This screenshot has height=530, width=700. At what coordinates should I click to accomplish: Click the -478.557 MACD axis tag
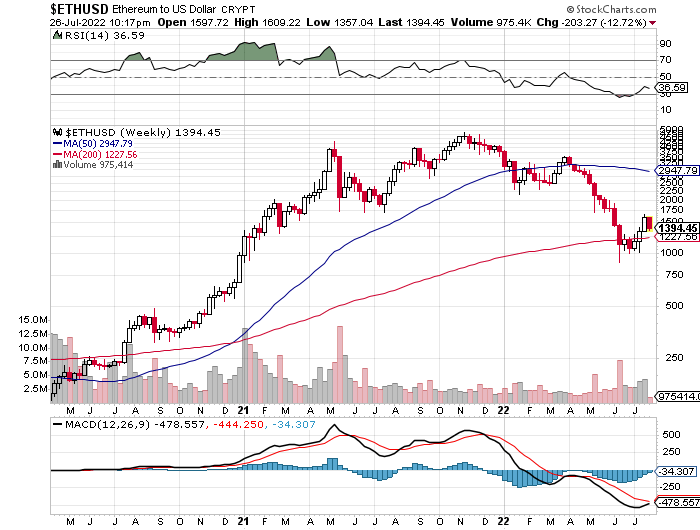pos(677,502)
